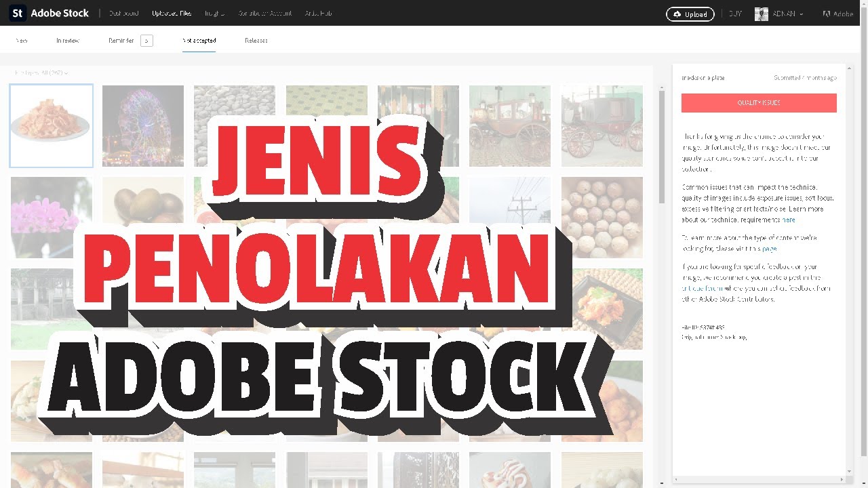Click the 'Submitted 4 months ago' text
The image size is (868, 488).
click(x=805, y=78)
